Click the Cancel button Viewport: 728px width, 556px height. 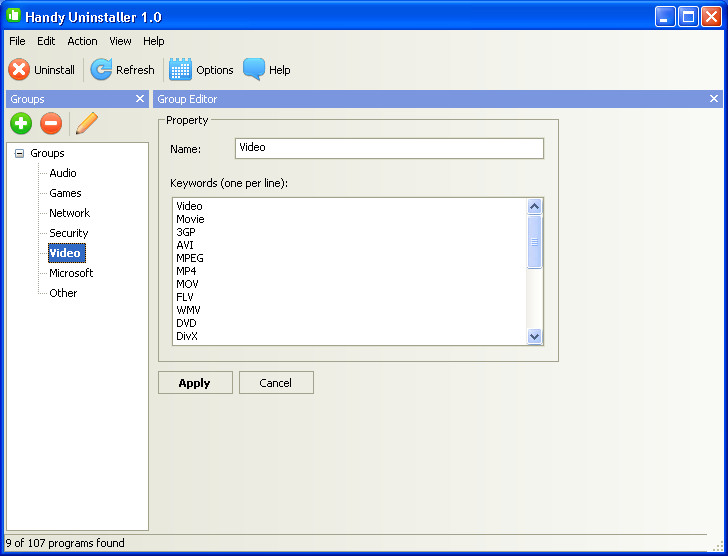point(276,383)
